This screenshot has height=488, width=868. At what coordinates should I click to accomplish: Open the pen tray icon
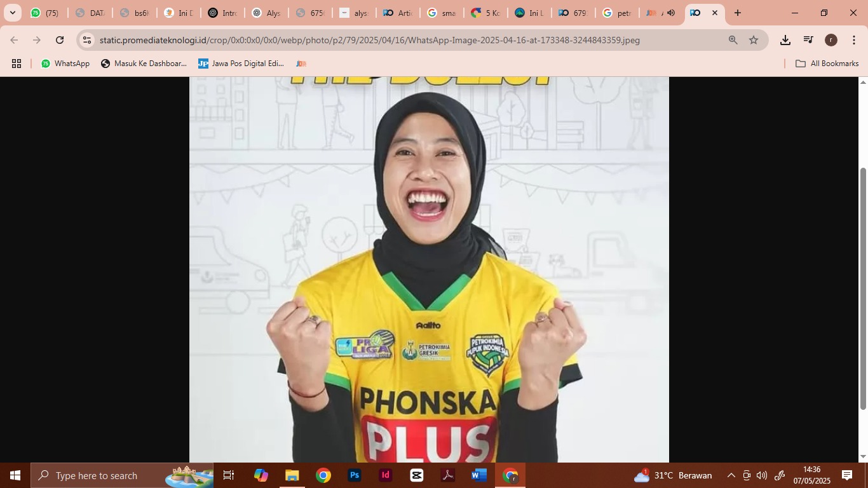pos(780,475)
